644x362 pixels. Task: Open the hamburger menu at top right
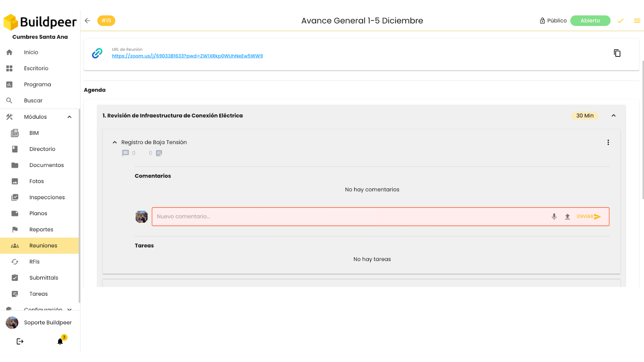click(x=637, y=21)
